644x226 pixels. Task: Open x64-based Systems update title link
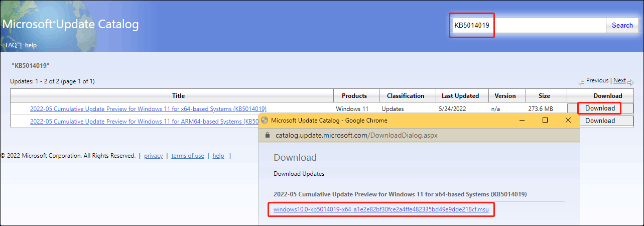(148, 108)
